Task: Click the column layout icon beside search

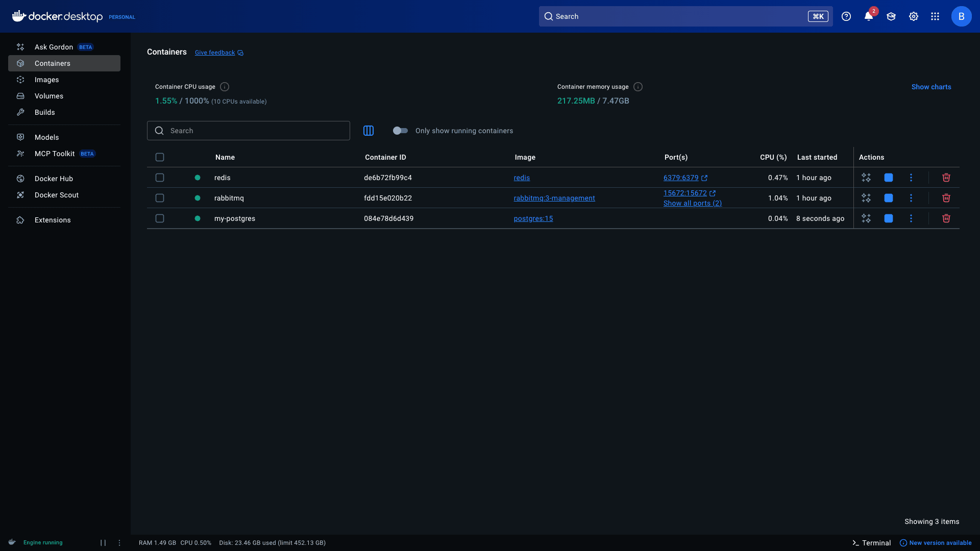Action: [369, 131]
